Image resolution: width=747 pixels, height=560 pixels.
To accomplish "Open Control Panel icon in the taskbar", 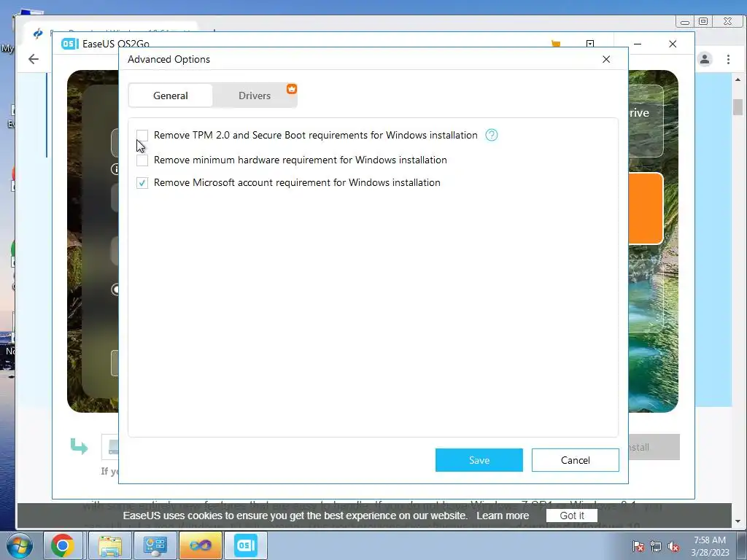I will [x=155, y=545].
